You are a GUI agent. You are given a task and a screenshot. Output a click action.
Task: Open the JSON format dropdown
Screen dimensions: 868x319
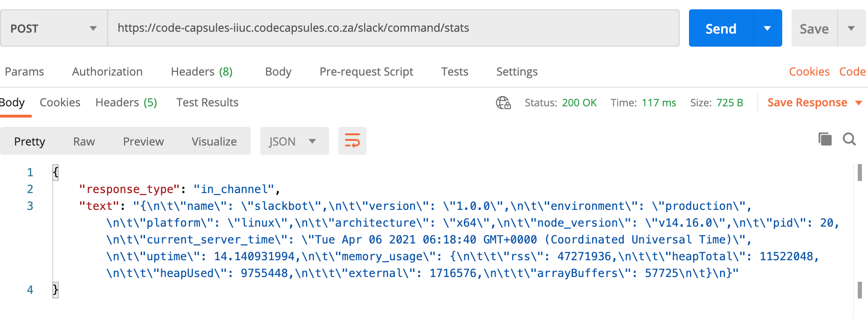pyautogui.click(x=294, y=141)
